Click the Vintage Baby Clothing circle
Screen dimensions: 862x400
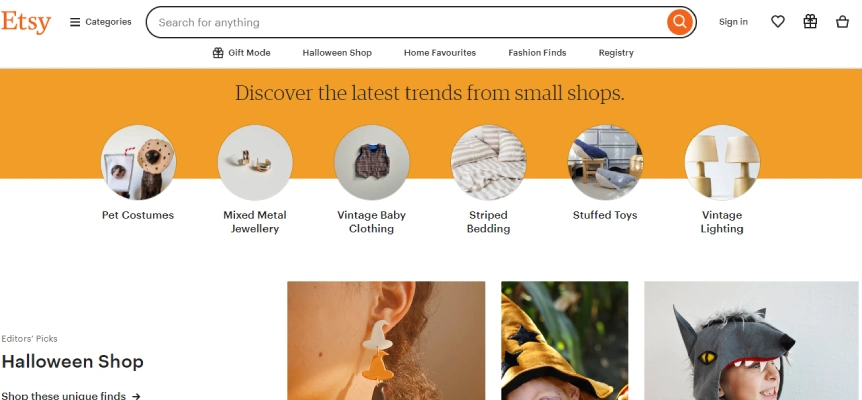(372, 162)
